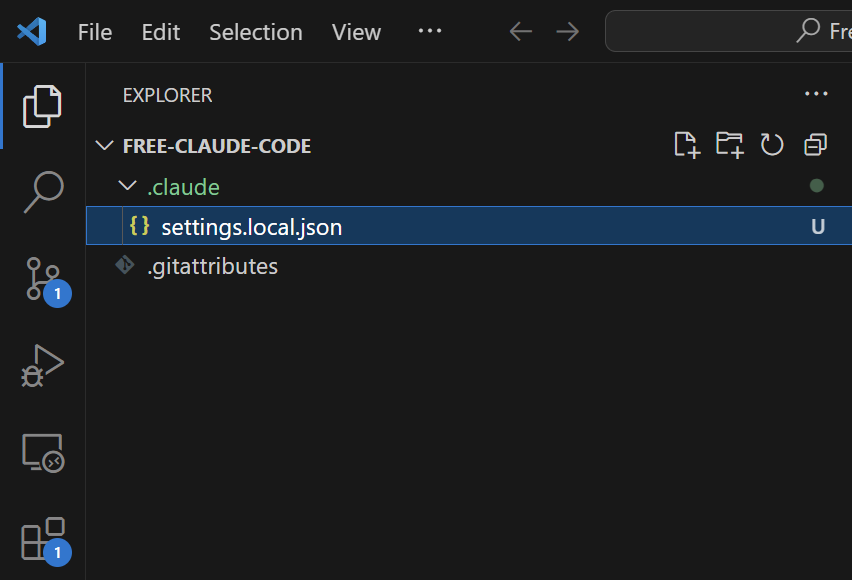Collapse the .claude folder
Viewport: 852px width, 580px height.
(127, 185)
